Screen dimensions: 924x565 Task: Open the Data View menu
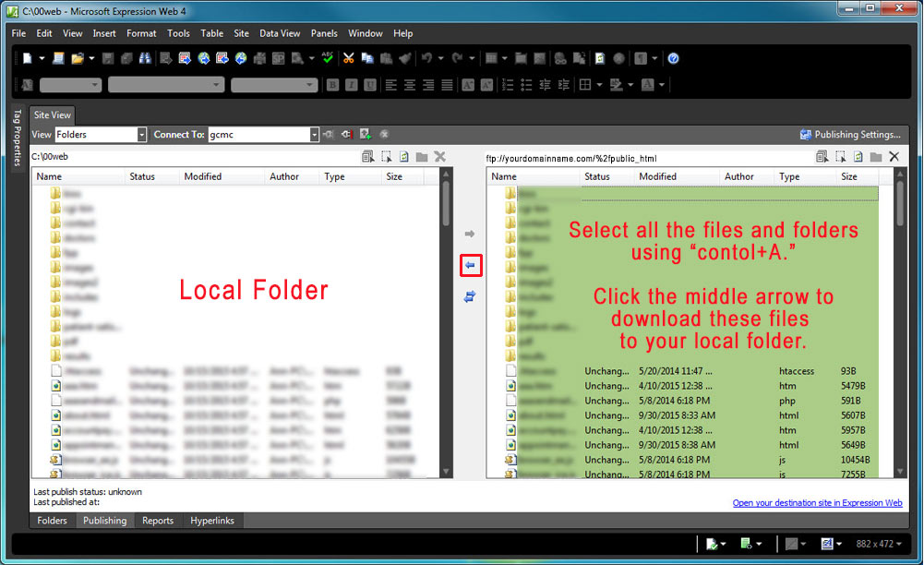click(280, 33)
